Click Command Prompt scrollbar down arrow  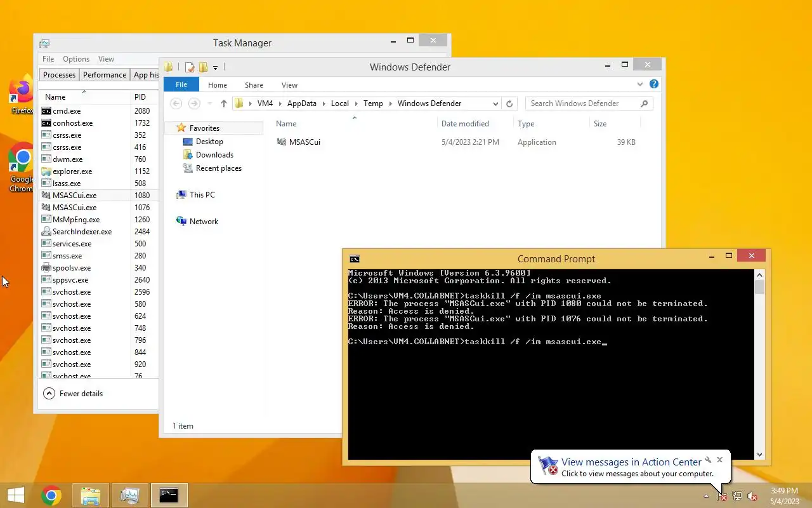point(760,455)
